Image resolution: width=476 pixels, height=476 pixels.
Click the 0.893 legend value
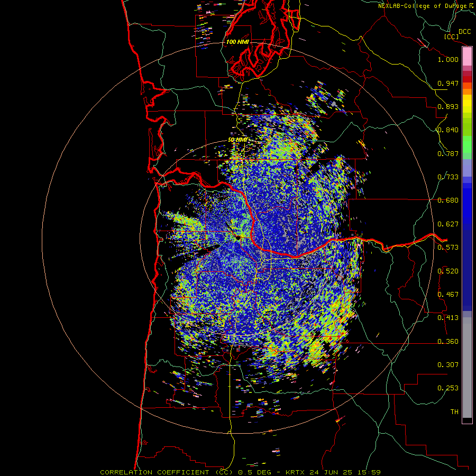click(448, 106)
